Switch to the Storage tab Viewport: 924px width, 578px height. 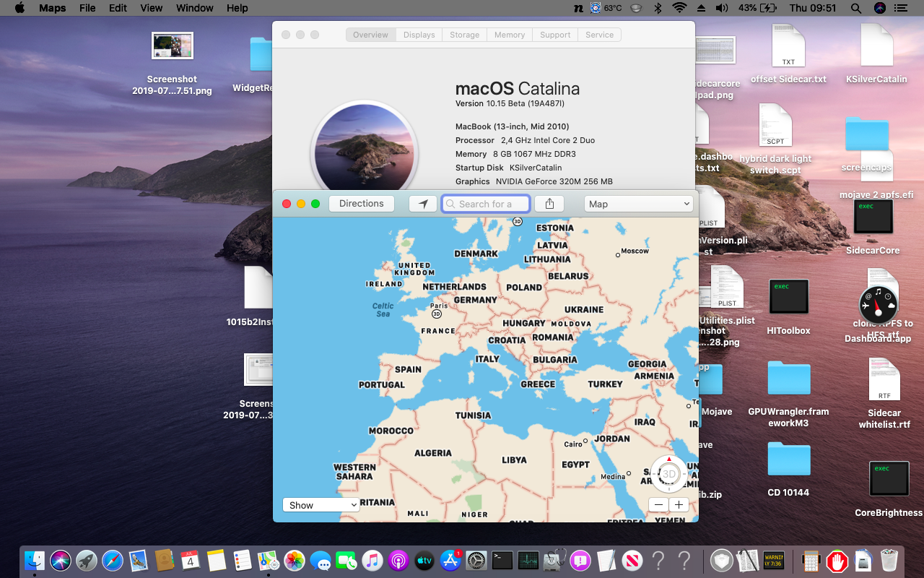pyautogui.click(x=465, y=35)
